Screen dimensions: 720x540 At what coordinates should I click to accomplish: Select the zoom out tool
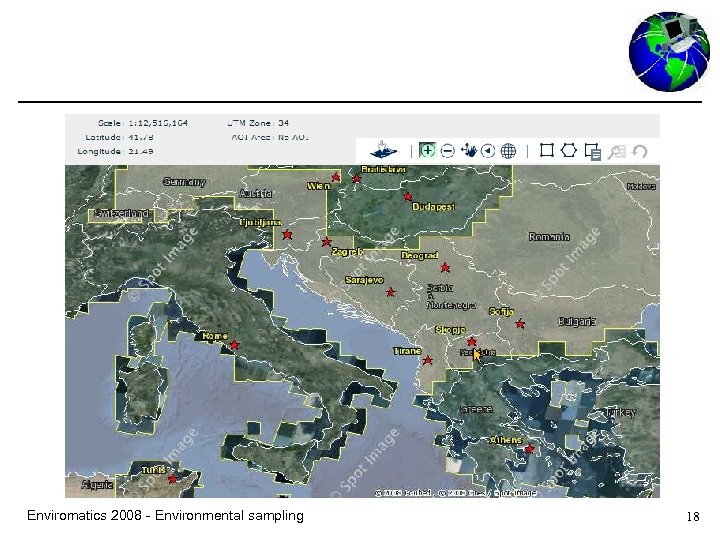(x=447, y=151)
